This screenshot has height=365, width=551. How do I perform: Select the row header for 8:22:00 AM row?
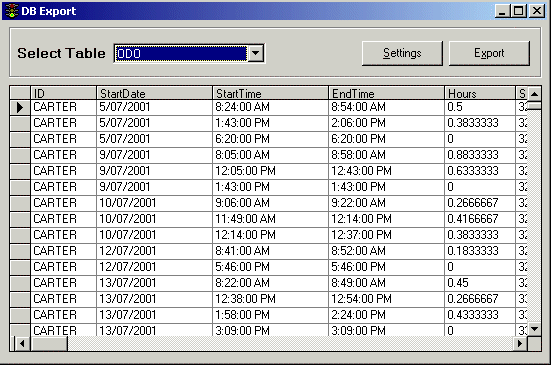(x=20, y=283)
